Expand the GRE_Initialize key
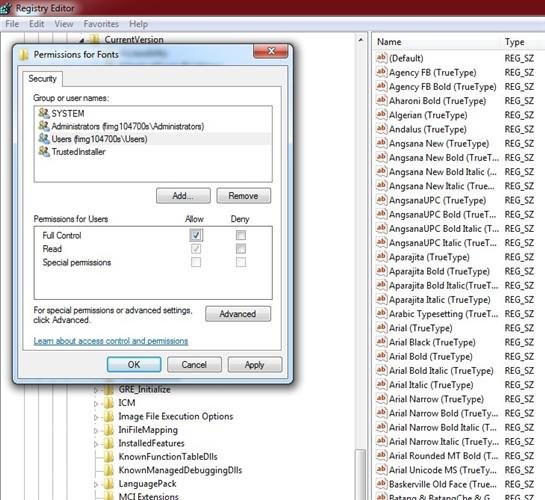 coord(96,391)
